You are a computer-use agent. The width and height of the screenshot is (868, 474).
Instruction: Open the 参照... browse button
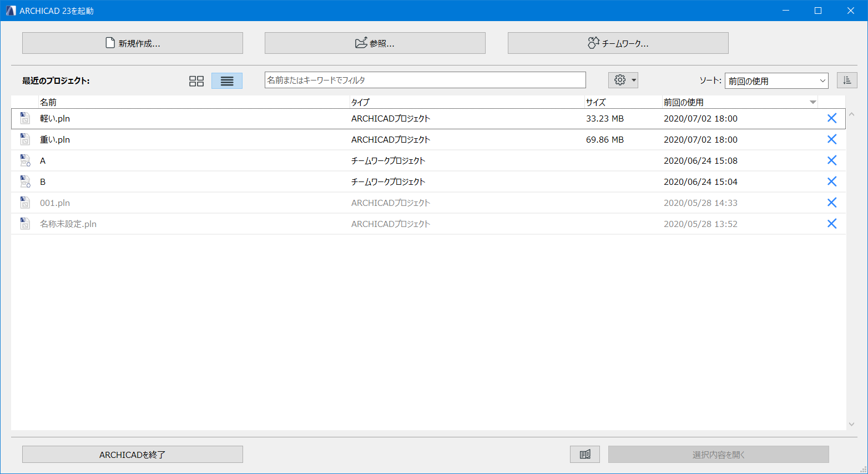point(375,43)
